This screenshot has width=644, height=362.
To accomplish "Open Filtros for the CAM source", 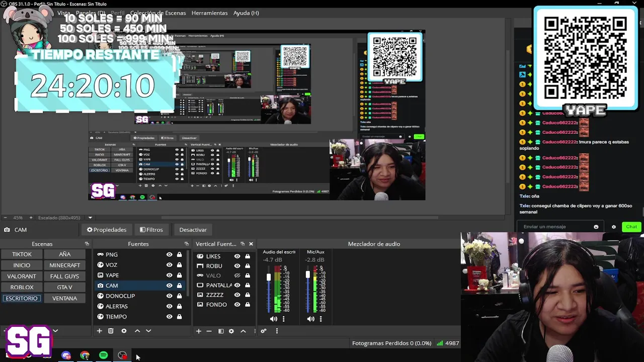I will pyautogui.click(x=151, y=230).
